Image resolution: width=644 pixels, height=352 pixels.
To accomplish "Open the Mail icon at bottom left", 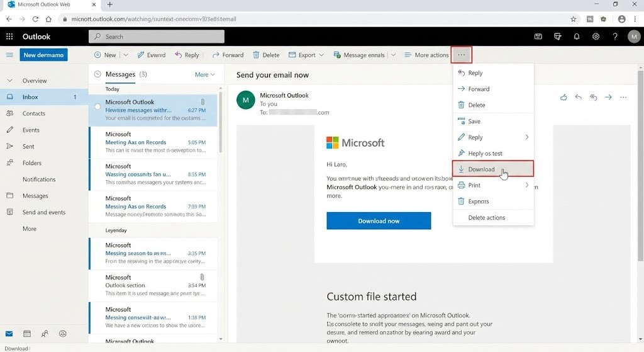I will tap(9, 334).
